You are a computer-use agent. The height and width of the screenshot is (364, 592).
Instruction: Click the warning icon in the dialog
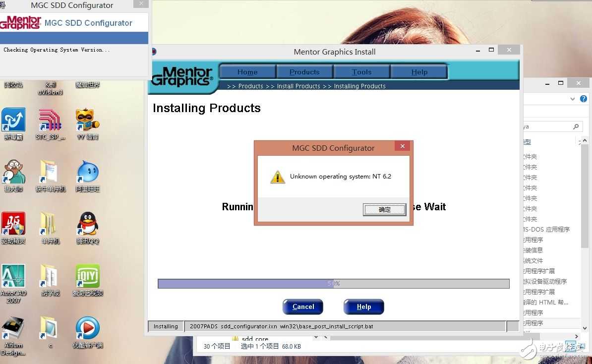coord(278,177)
